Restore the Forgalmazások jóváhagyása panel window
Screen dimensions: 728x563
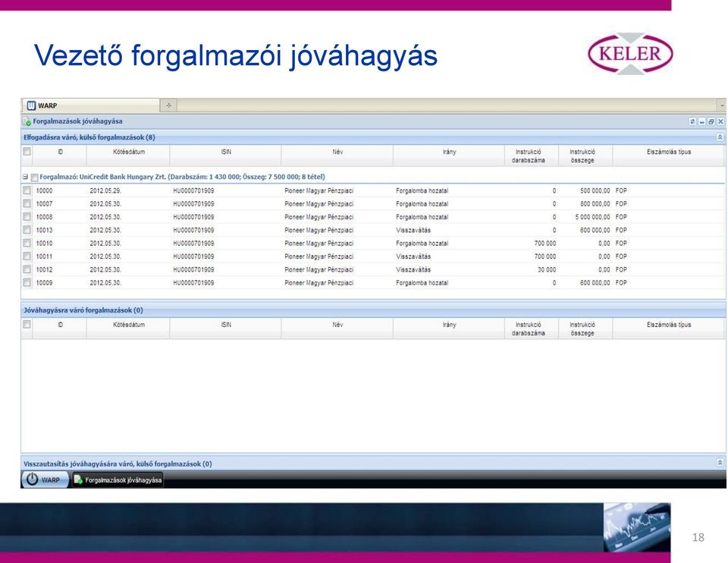[711, 121]
